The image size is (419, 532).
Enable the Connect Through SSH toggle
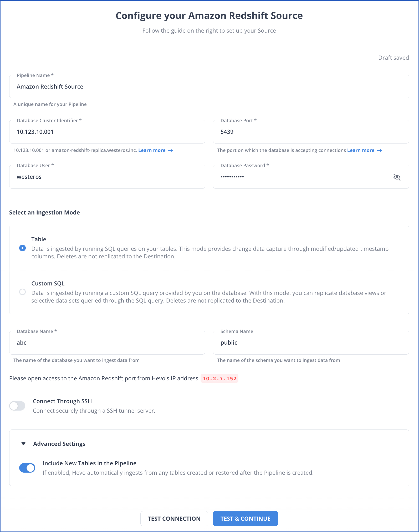pos(17,406)
